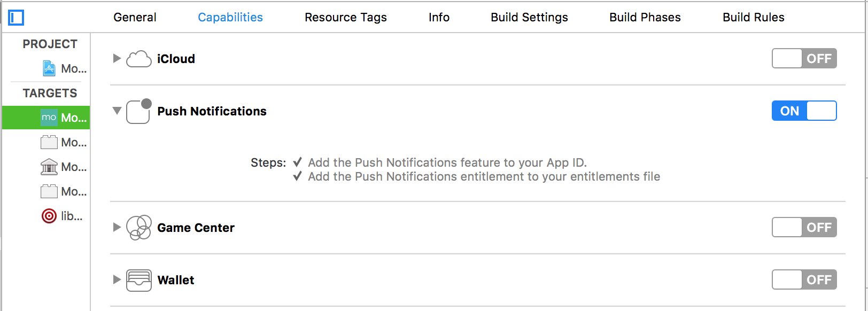This screenshot has width=868, height=311.
Task: Expand the Wallet disclosure triangle
Action: (x=117, y=279)
